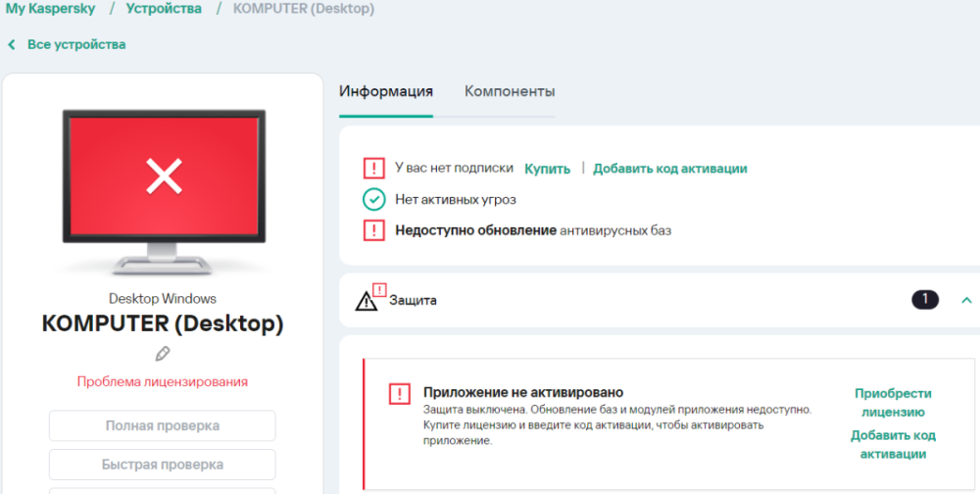Start the Полная проверка scan

point(163,425)
